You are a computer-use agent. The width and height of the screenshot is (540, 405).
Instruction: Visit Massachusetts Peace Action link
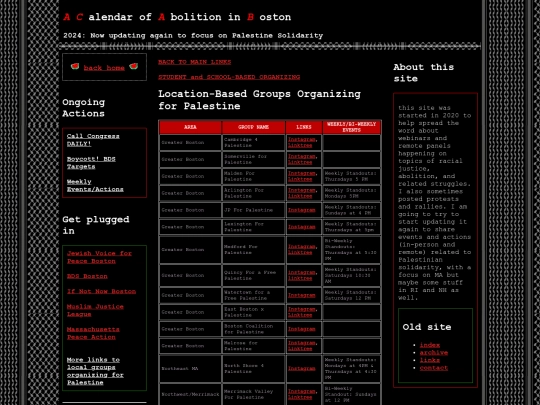coord(93,333)
